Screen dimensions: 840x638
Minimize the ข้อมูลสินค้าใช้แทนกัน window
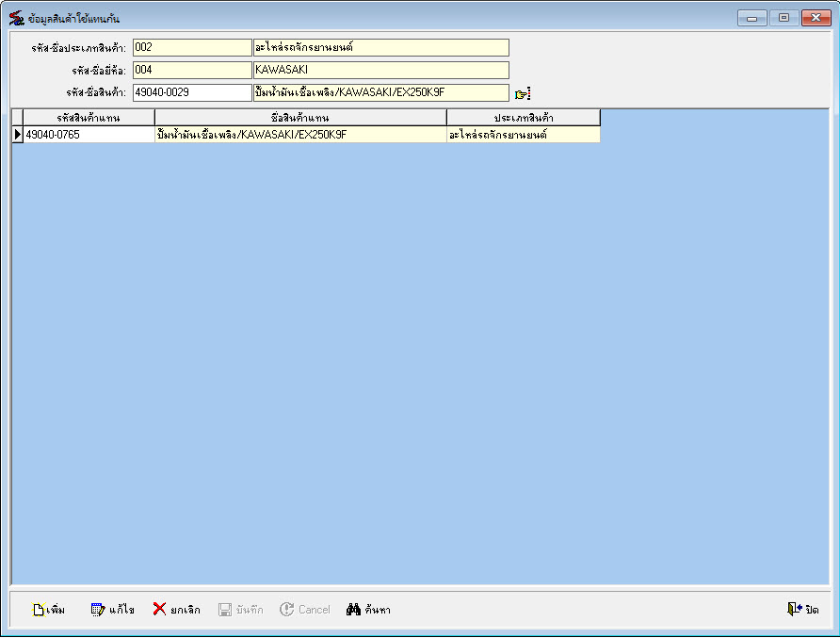752,18
